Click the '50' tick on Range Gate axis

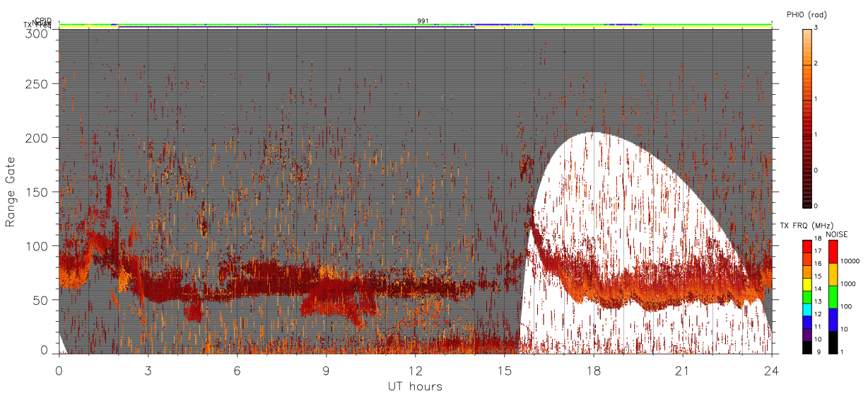tap(42, 300)
